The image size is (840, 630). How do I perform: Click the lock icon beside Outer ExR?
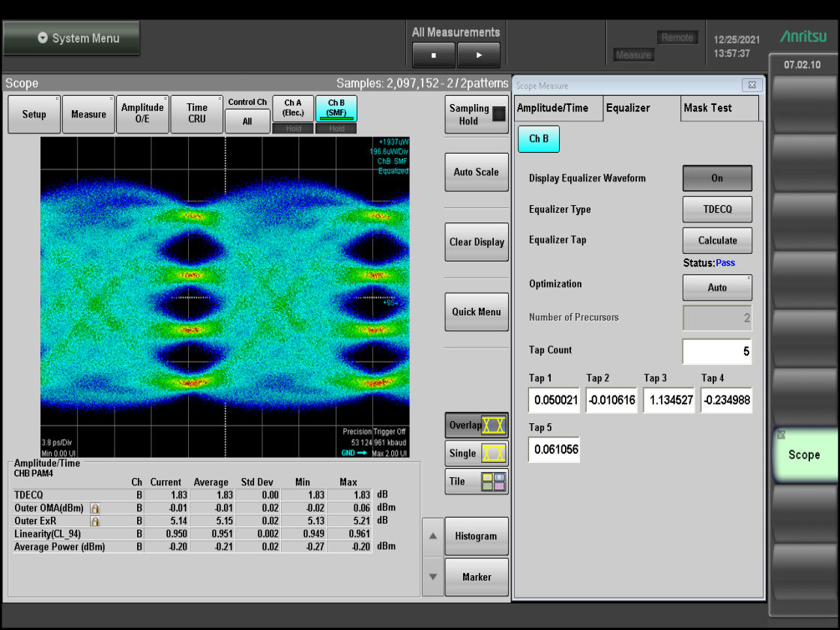coord(95,521)
